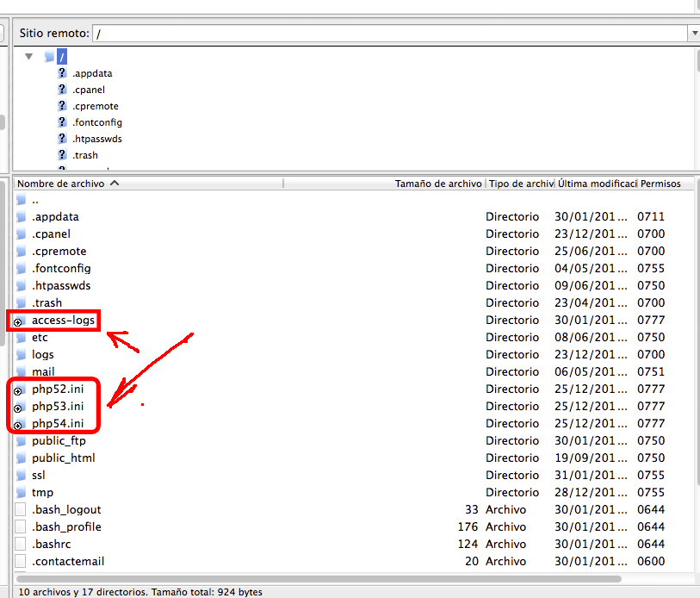
Task: Sort by Nombre de archivo column
Action: (x=148, y=184)
